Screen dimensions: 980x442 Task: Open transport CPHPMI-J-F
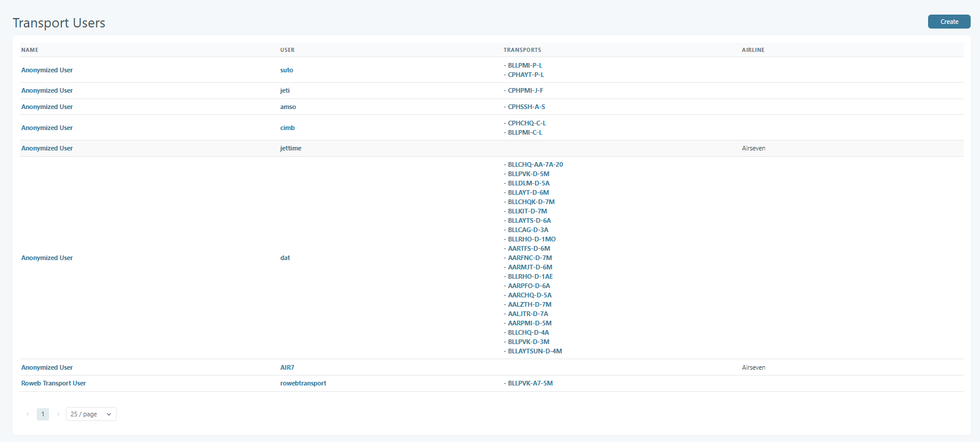point(525,90)
